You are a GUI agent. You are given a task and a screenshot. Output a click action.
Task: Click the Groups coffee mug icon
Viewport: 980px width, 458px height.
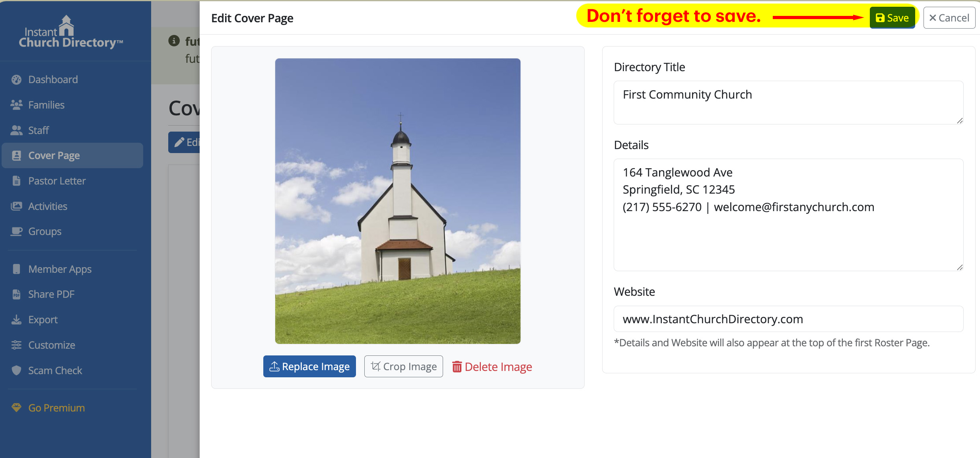coord(16,231)
